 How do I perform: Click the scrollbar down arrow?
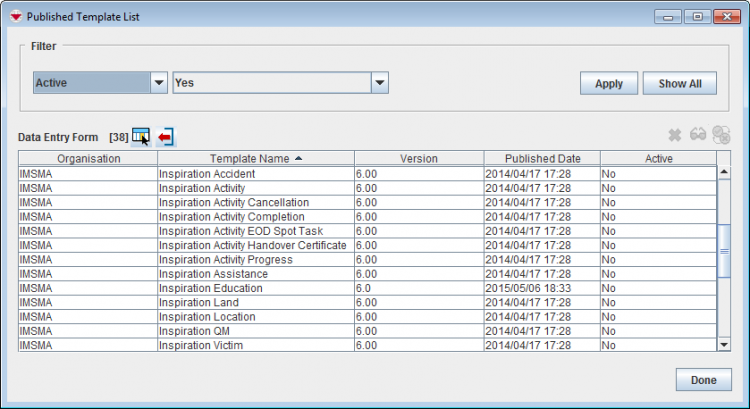725,345
